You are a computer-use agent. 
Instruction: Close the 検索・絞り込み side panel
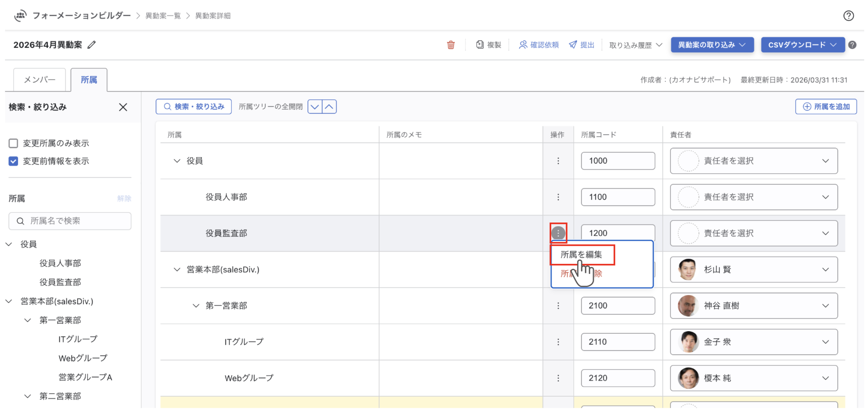tap(123, 107)
